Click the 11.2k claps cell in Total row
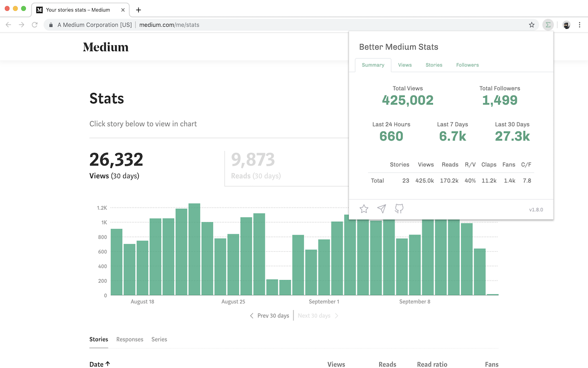This screenshot has height=368, width=588. [x=489, y=181]
